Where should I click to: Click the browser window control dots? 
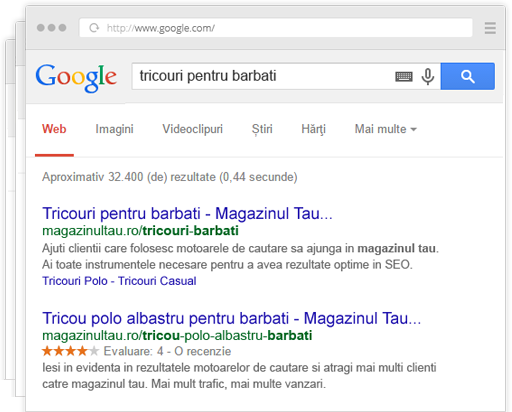(51, 28)
